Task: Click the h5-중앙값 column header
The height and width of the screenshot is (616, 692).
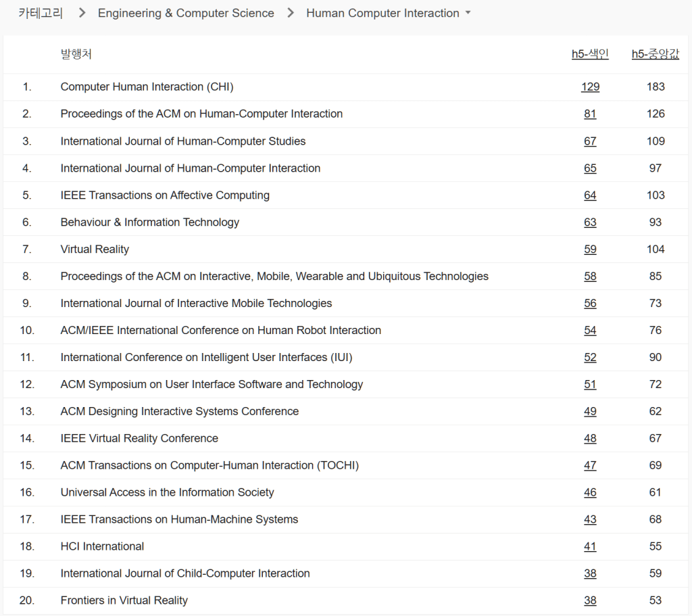Action: (655, 55)
